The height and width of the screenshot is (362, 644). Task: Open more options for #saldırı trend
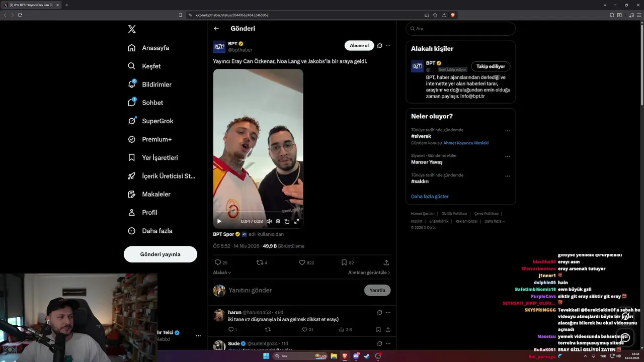pyautogui.click(x=508, y=176)
